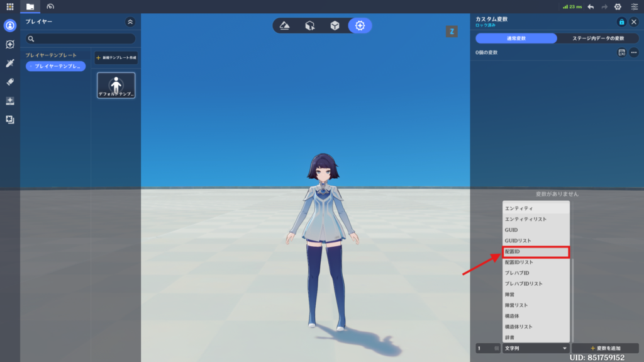Click the variable calculator icon
The height and width of the screenshot is (362, 644).
[x=621, y=53]
